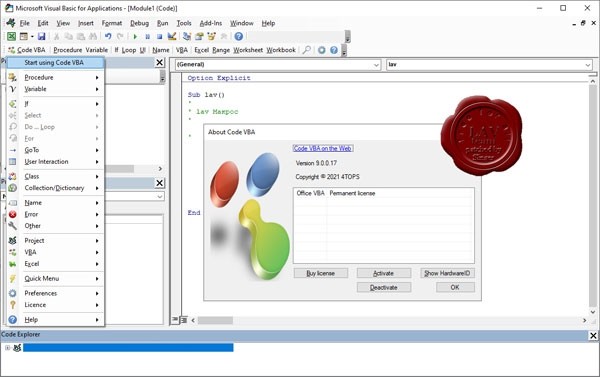The width and height of the screenshot is (600, 377).
Task: Click OK in About Code VBA dialog
Action: [x=455, y=287]
